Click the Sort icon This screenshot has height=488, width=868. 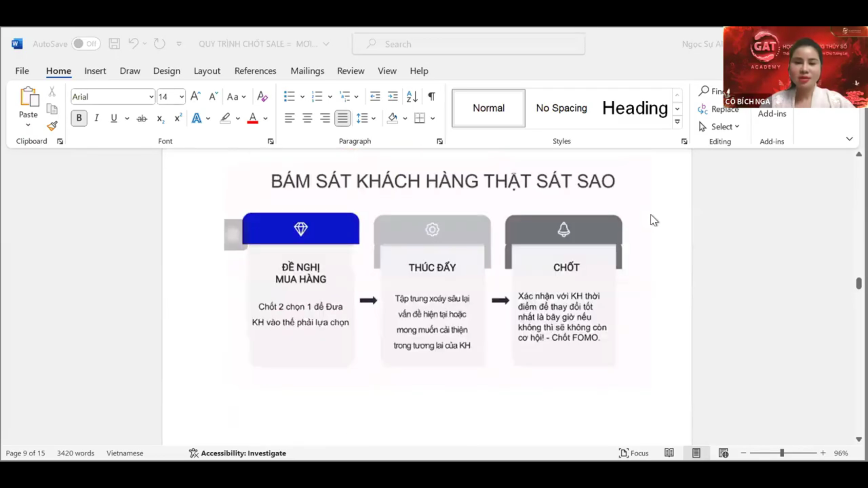412,97
